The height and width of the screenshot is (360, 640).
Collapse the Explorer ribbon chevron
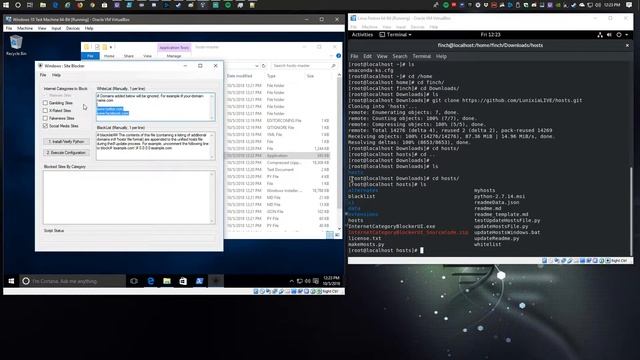(331, 56)
